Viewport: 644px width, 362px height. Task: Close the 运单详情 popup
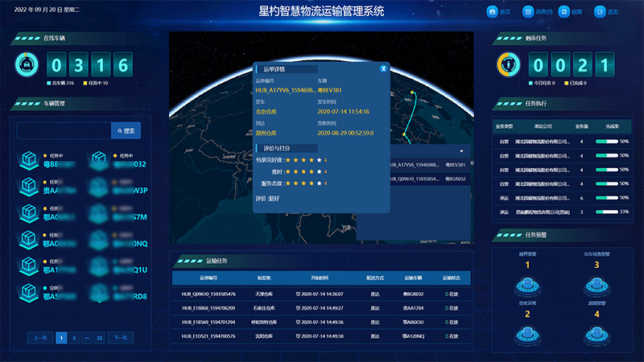[384, 69]
